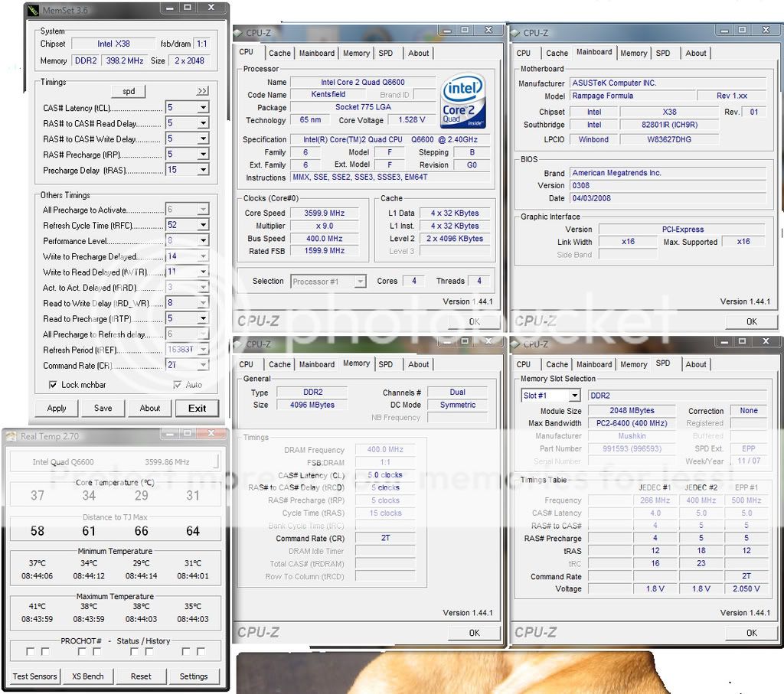
Task: Switch to Cache tab in CPU-Z CPU window
Action: pyautogui.click(x=279, y=53)
